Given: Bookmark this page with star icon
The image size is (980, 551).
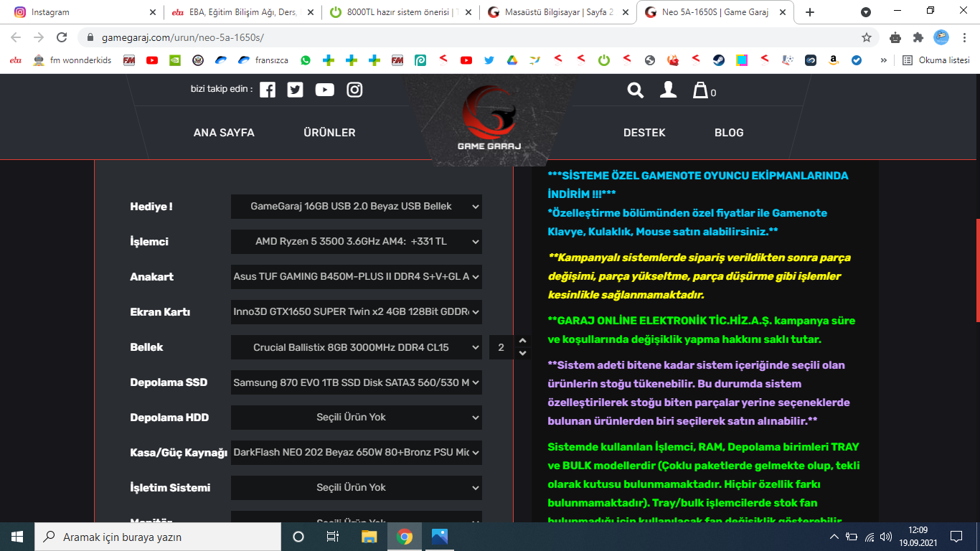Looking at the screenshot, I should (x=867, y=37).
